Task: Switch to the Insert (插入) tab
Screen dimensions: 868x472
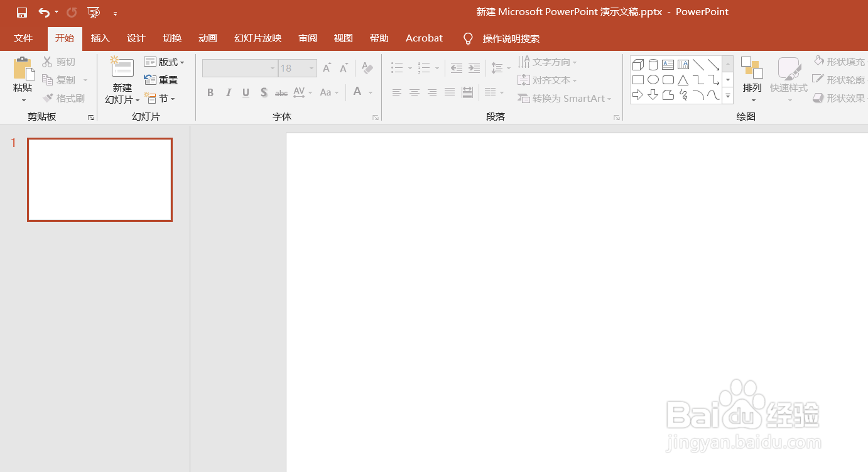Action: click(x=100, y=38)
